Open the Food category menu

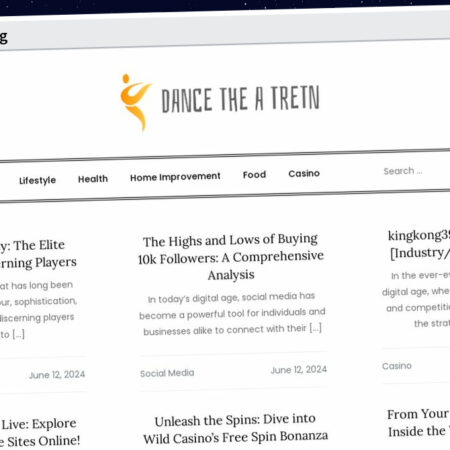click(x=254, y=174)
